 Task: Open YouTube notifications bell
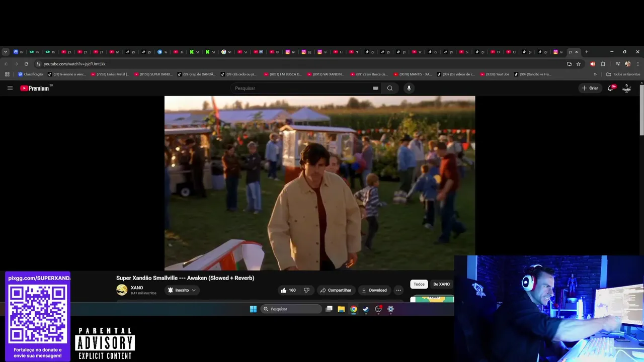click(611, 88)
